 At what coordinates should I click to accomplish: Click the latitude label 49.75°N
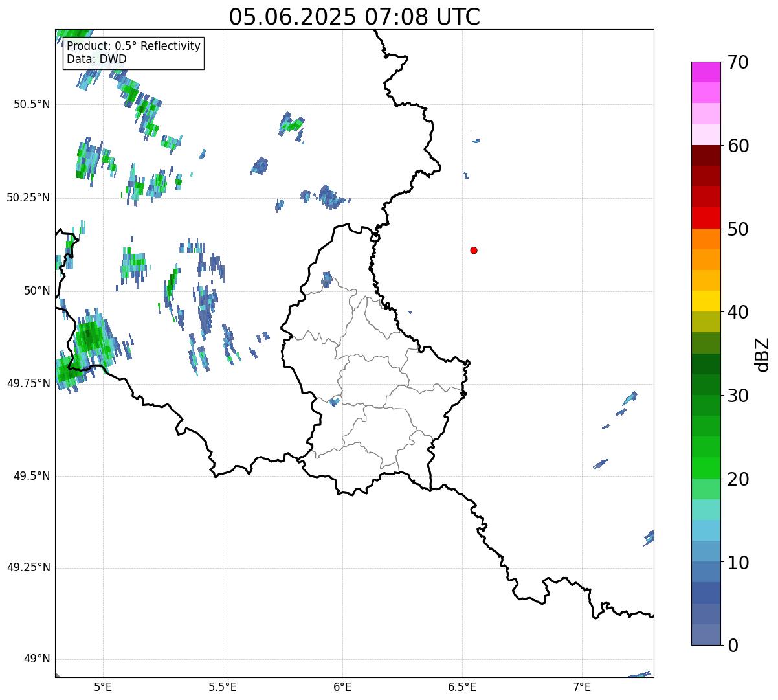(x=28, y=383)
